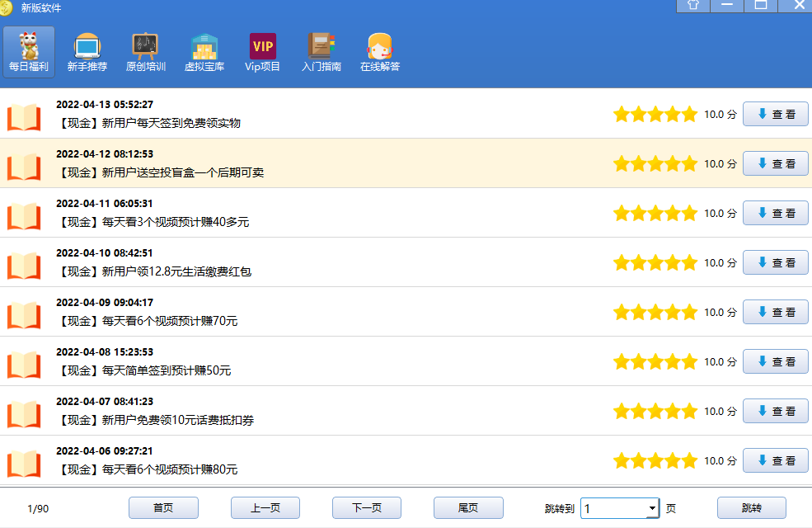Viewport: 812px width, 528px height.
Task: Click timestamp 2022-04-12 08:12:53
Action: coord(105,154)
